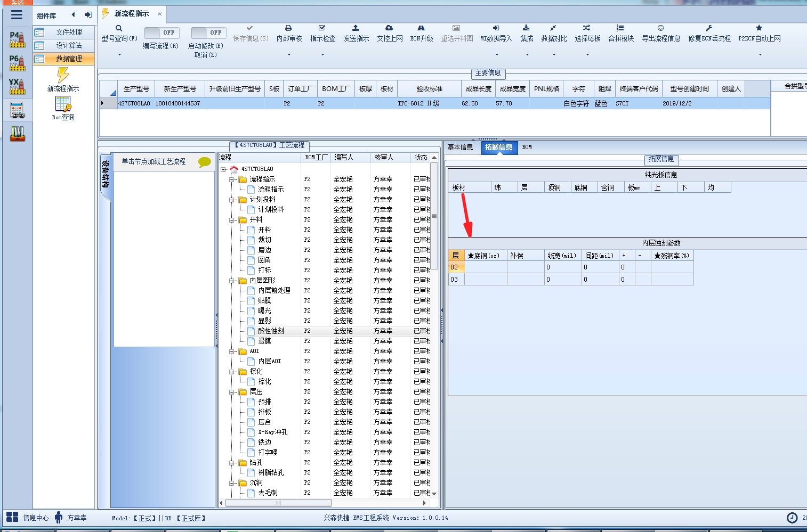Collapse the 计划投料 tree folder
The height and width of the screenshot is (532, 807).
tap(232, 200)
